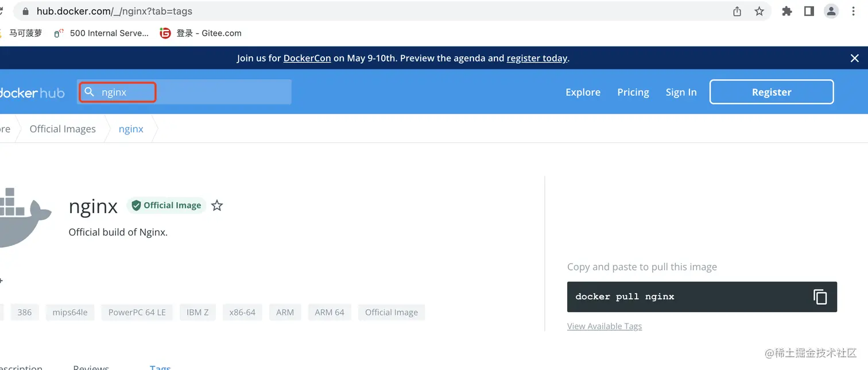The height and width of the screenshot is (370, 868).
Task: Open the Chrome profile avatar
Action: tap(831, 11)
